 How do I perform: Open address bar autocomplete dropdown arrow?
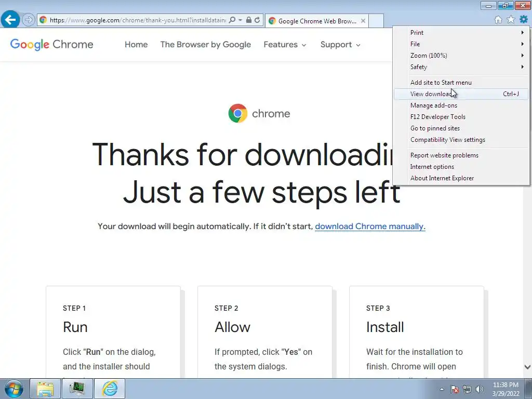click(240, 20)
